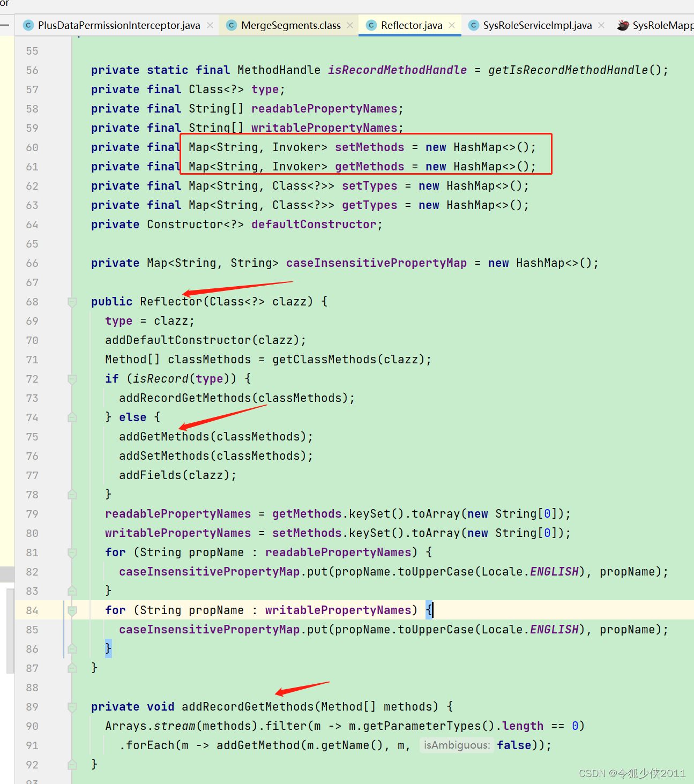
Task: Click Reflector constructor name on line 68
Action: pos(171,302)
